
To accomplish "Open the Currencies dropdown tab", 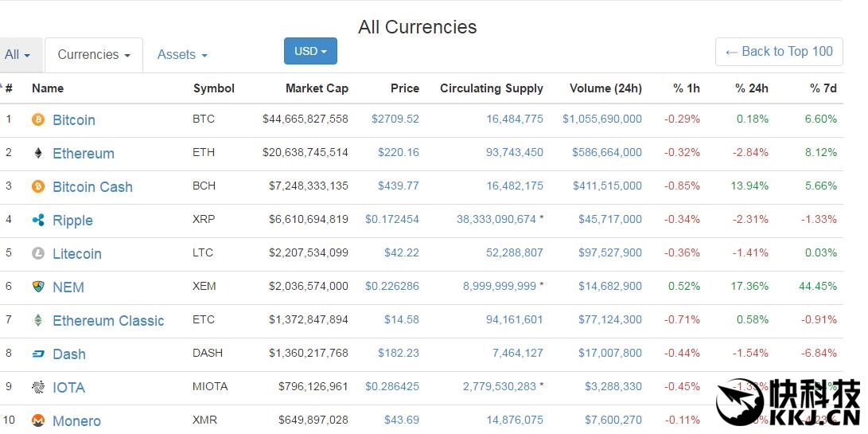I will [x=94, y=55].
